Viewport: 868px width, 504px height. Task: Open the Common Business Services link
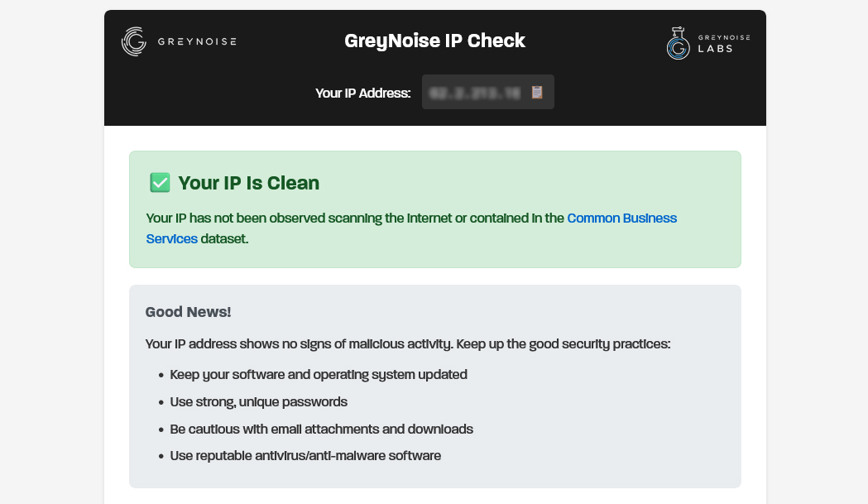(621, 218)
